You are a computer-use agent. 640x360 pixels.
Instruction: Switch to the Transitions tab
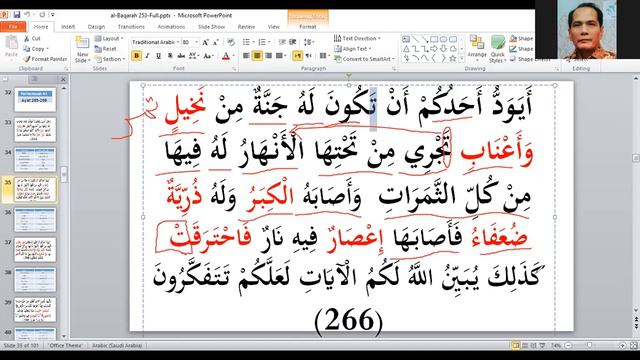[x=131, y=27]
